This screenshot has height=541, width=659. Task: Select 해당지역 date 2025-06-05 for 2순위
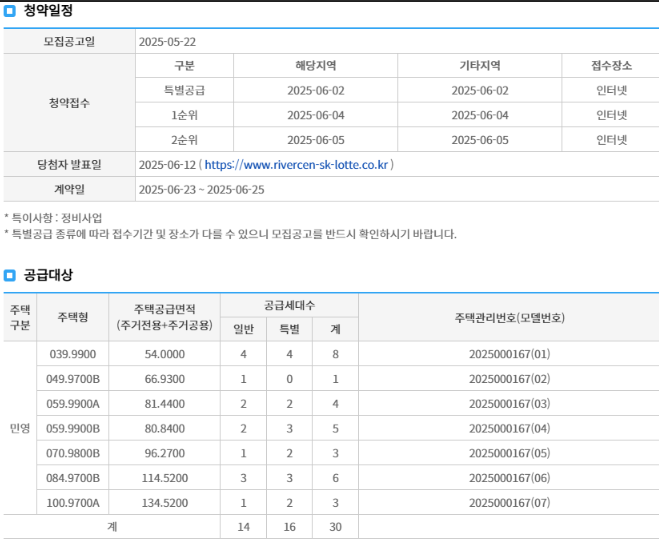click(316, 140)
